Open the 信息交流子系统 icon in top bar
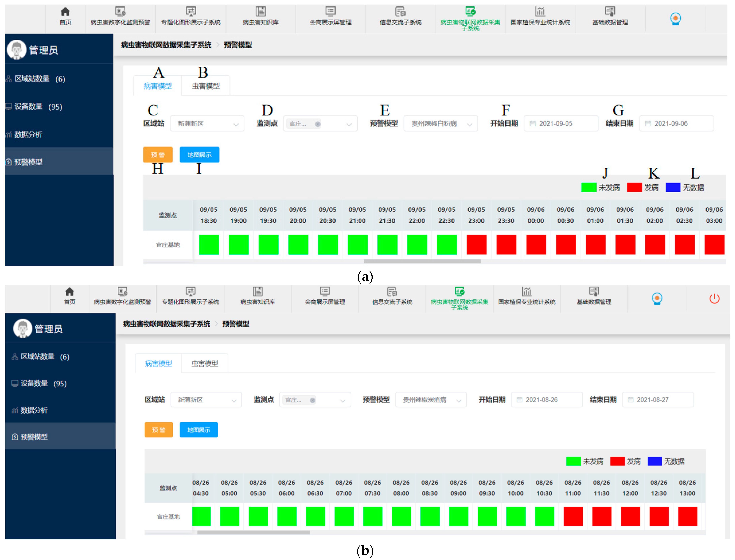 point(400,12)
